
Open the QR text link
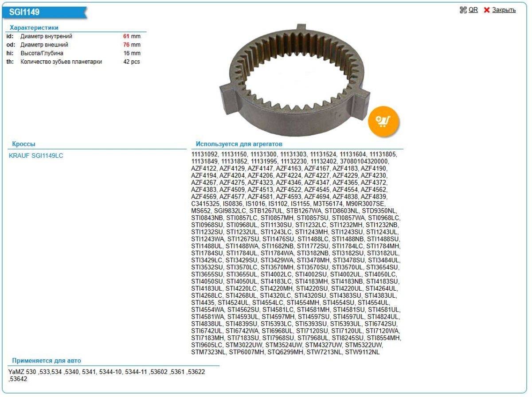473,10
